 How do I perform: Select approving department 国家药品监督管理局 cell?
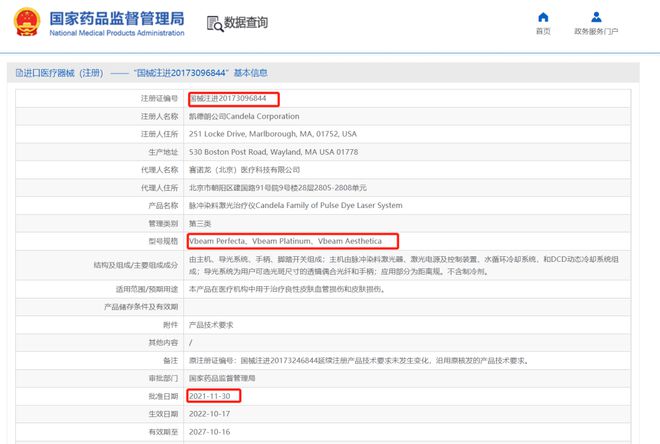tap(222, 378)
